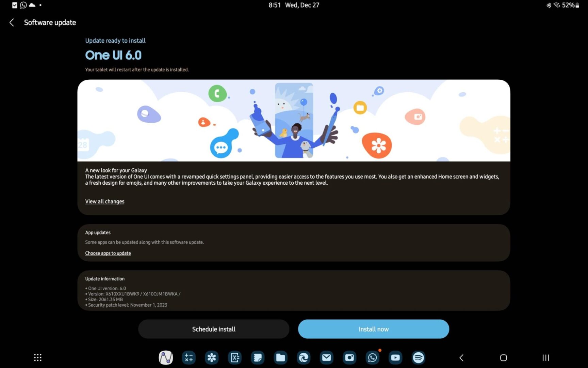Open the Camera app
The height and width of the screenshot is (368, 588).
click(349, 357)
